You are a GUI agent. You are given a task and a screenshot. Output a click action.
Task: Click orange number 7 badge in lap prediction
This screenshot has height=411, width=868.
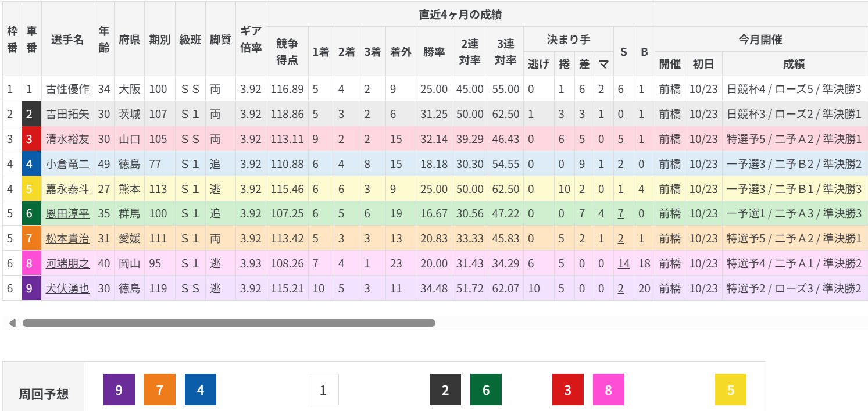click(159, 389)
